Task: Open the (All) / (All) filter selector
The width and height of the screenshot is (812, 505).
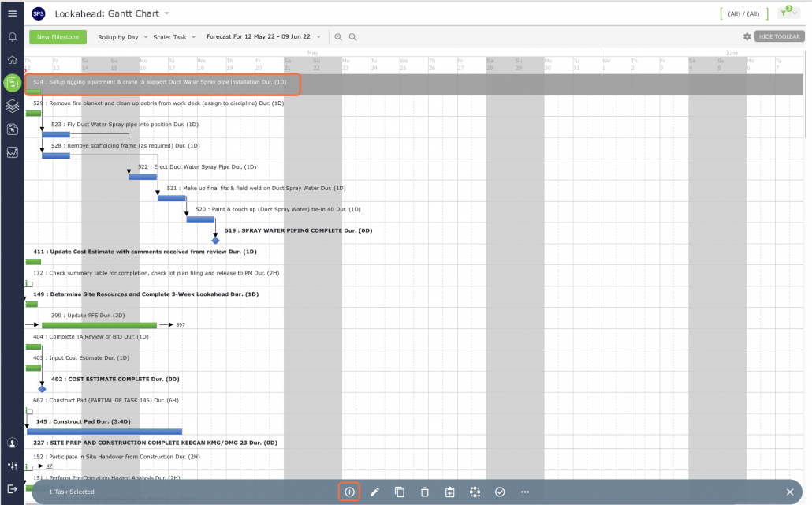Action: [x=743, y=13]
